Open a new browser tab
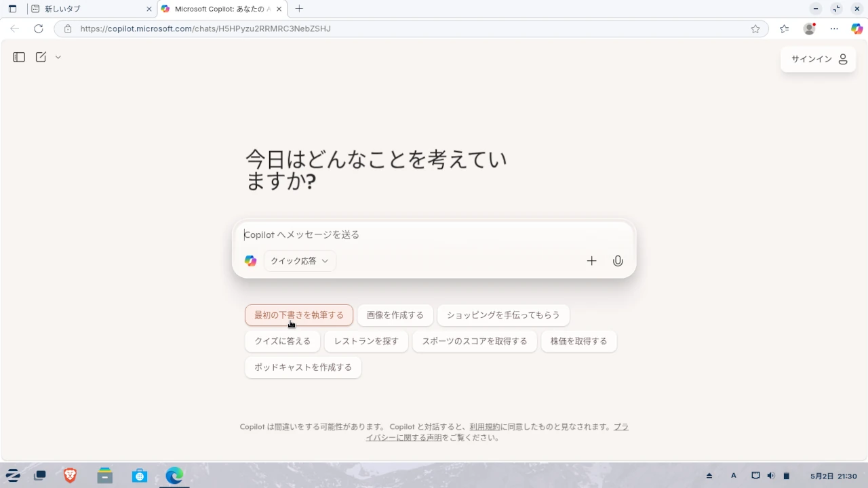Image resolution: width=868 pixels, height=488 pixels. pos(299,9)
